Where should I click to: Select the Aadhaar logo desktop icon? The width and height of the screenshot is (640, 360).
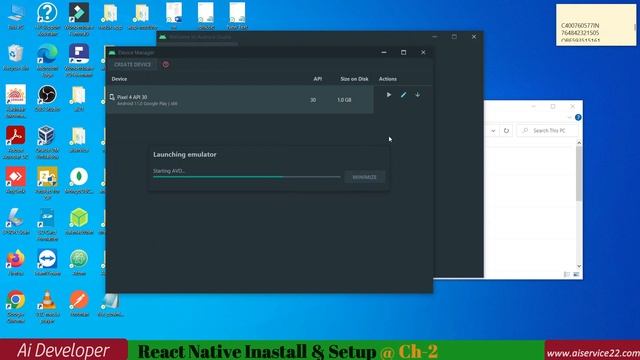click(16, 100)
